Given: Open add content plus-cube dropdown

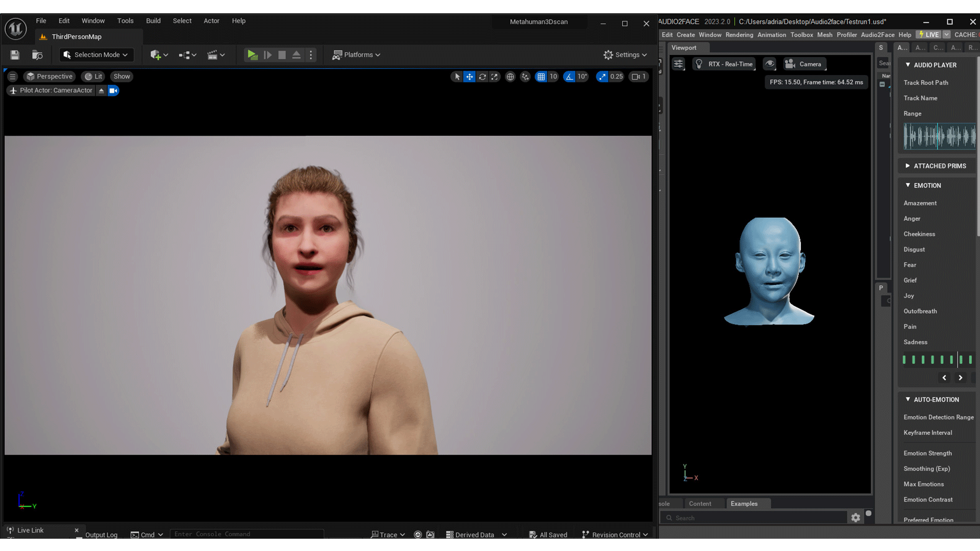Looking at the screenshot, I should tap(159, 55).
